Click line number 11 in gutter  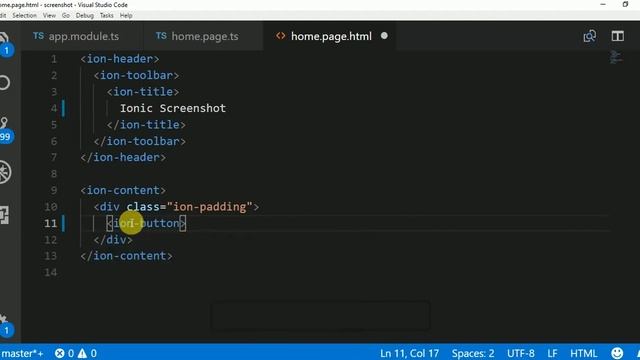[x=51, y=223]
